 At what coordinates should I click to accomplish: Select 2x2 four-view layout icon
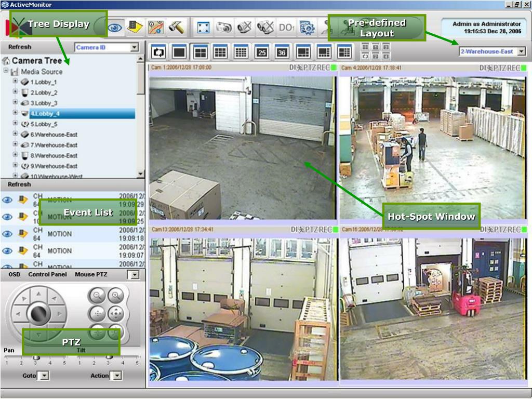pyautogui.click(x=200, y=52)
